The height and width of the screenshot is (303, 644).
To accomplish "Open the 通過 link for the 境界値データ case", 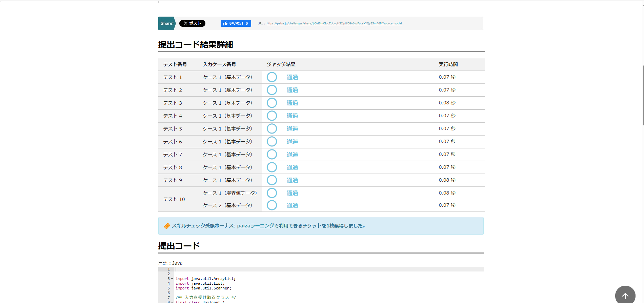I will [x=292, y=193].
